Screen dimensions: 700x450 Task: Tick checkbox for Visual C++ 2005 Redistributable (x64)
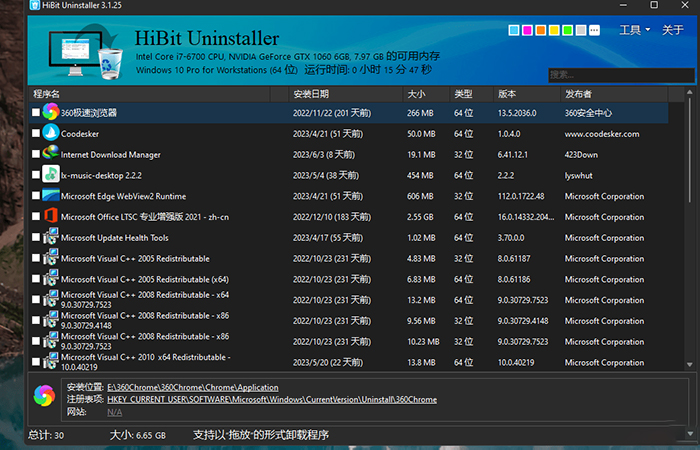point(36,279)
